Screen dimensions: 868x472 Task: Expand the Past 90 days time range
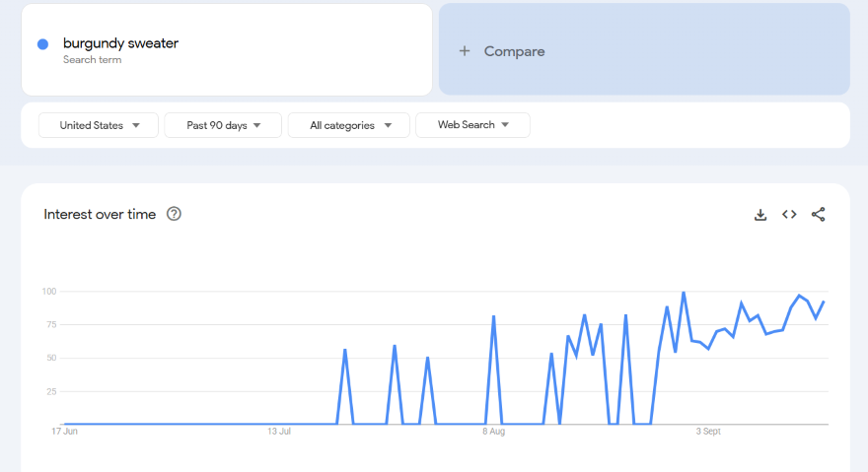(x=223, y=125)
